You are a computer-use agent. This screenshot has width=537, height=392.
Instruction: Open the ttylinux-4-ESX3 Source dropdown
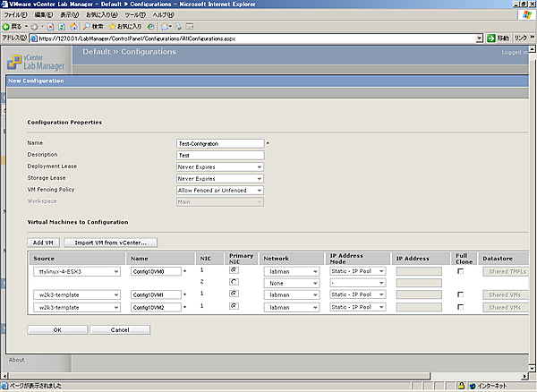click(75, 270)
